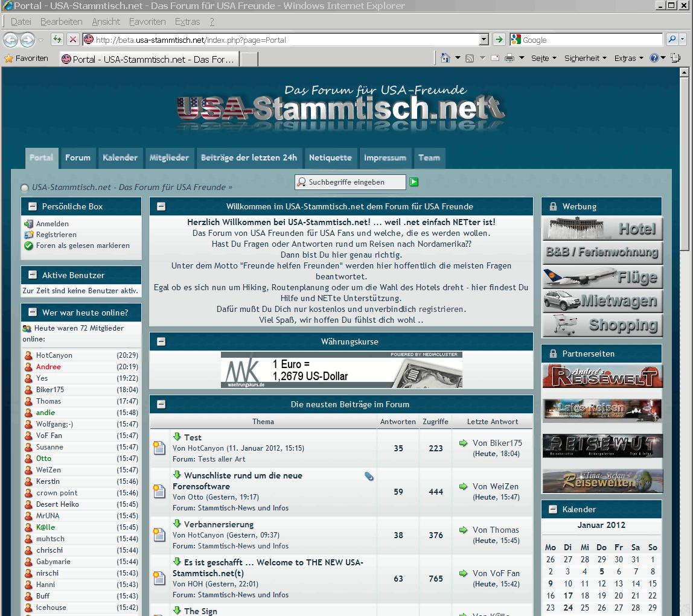Click the red stop loading icon
This screenshot has width=693, height=616.
coord(72,40)
